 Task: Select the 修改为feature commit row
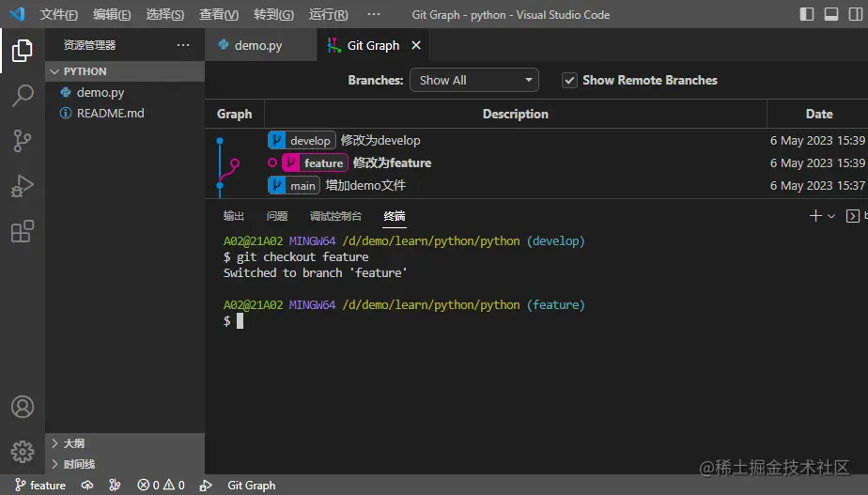(x=536, y=162)
